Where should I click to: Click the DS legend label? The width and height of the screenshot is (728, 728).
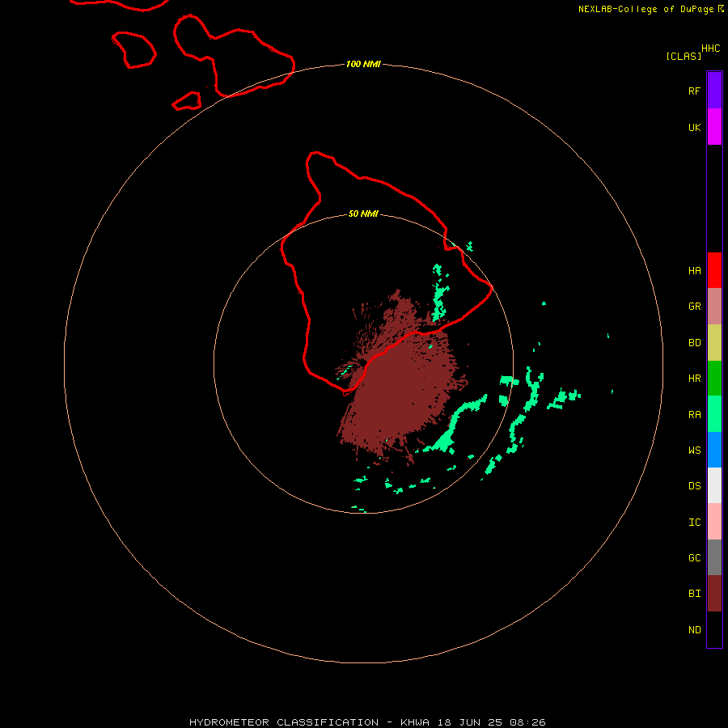(694, 485)
